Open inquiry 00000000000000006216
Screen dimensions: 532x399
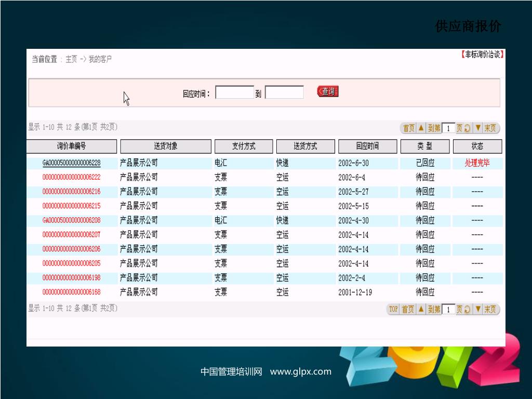tap(72, 191)
